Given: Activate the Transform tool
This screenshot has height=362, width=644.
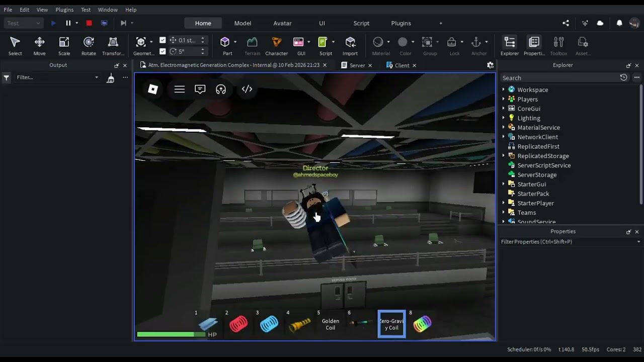Looking at the screenshot, I should click(113, 46).
